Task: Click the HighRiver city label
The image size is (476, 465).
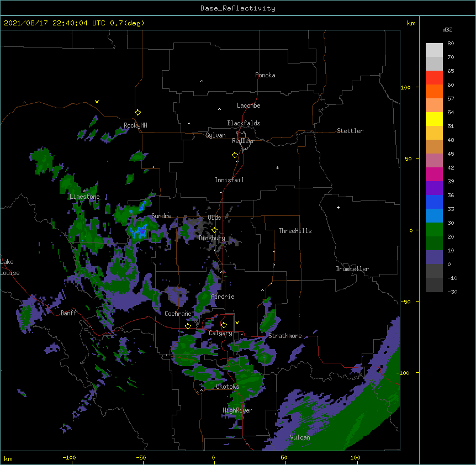Action: (237, 410)
